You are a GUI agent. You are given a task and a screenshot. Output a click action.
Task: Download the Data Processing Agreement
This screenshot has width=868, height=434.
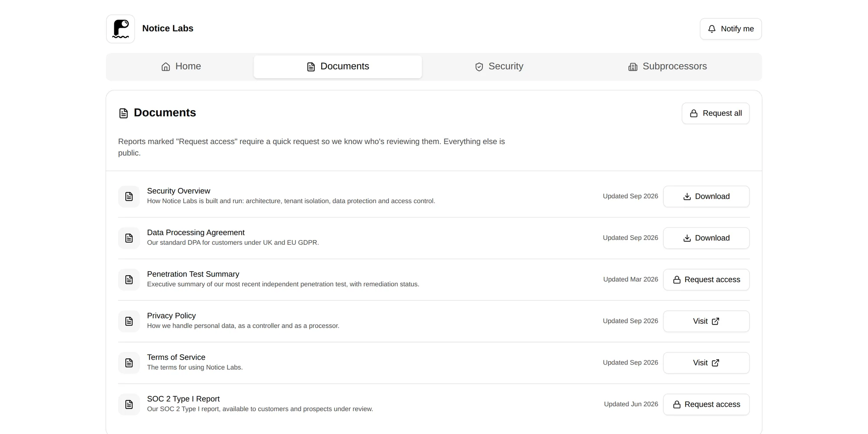[x=706, y=238]
